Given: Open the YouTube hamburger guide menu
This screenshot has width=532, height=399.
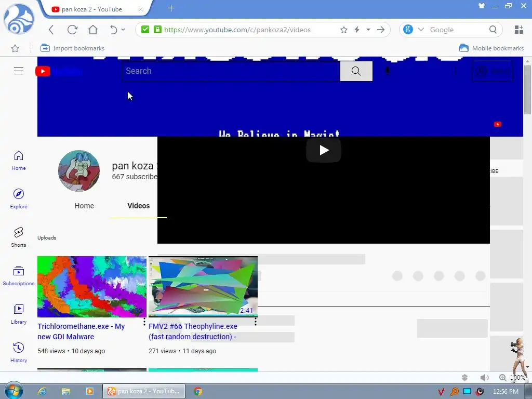Looking at the screenshot, I should click(x=19, y=71).
